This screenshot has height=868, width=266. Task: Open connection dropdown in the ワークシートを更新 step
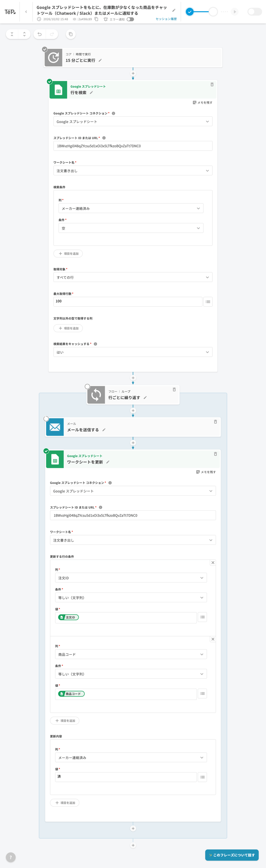click(133, 491)
